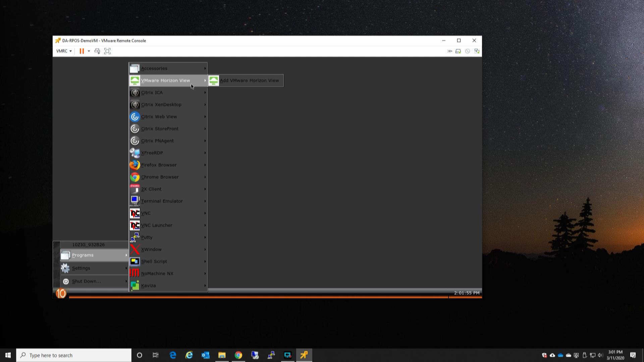Viewport: 644px width, 362px height.
Task: Select Add VMware Horizon View entry
Action: pos(246,80)
